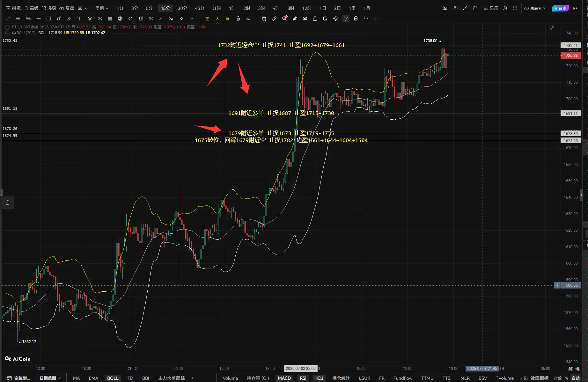Select the text annotation tool
588x382 pixels.
pos(79,19)
